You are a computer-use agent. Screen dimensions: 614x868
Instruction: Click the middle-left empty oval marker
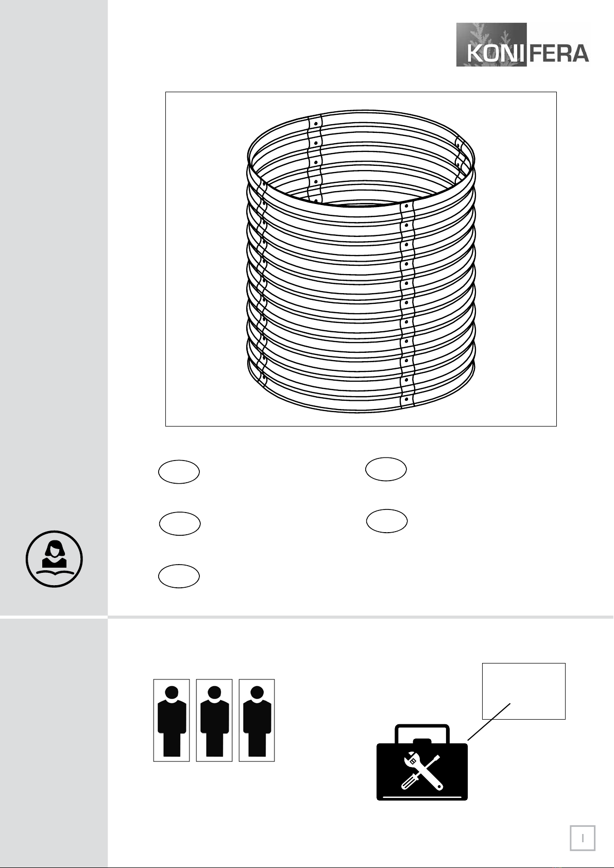click(180, 524)
